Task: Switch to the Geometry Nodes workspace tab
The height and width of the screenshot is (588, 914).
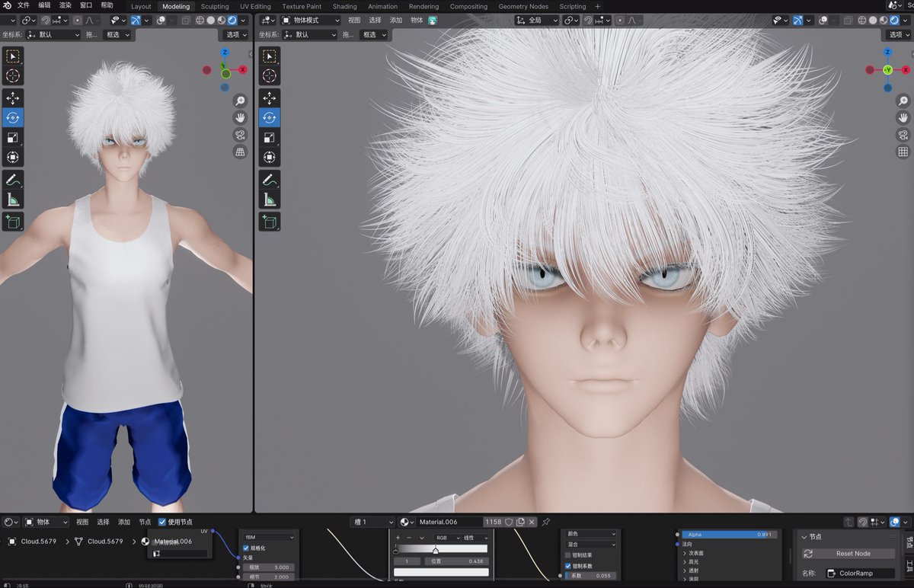Action: coord(523,6)
